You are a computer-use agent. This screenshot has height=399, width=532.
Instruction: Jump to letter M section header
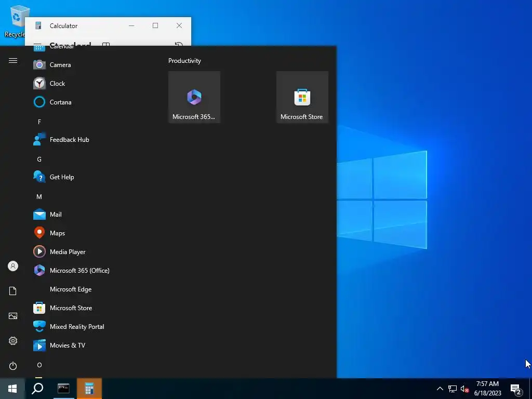tap(39, 197)
